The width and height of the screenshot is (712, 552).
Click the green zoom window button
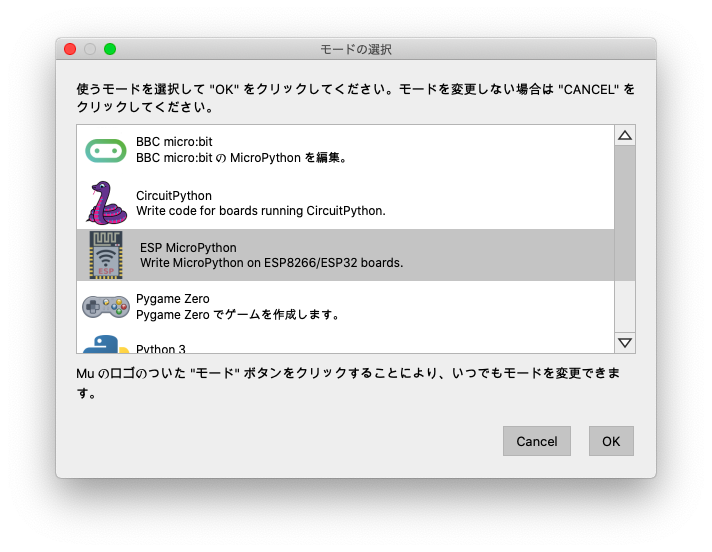pos(110,49)
